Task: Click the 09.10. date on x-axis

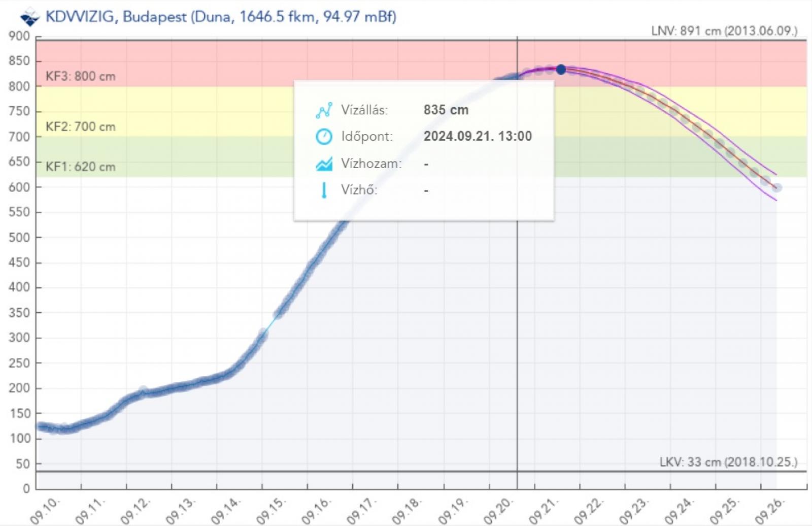Action: pos(46,510)
